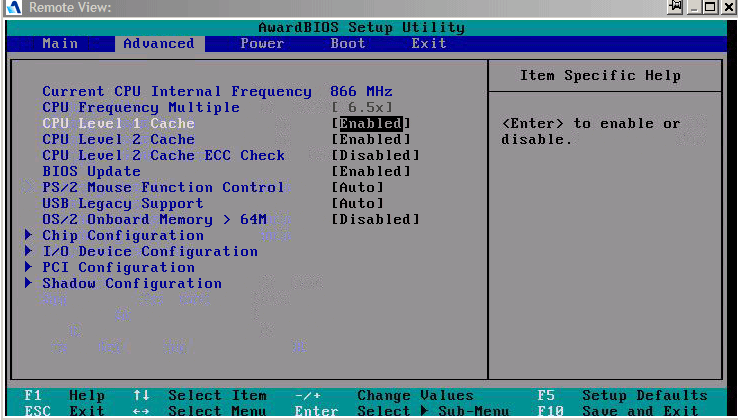Click the up-down arrows Select Item legend
The height and width of the screenshot is (420, 738).
point(200,396)
